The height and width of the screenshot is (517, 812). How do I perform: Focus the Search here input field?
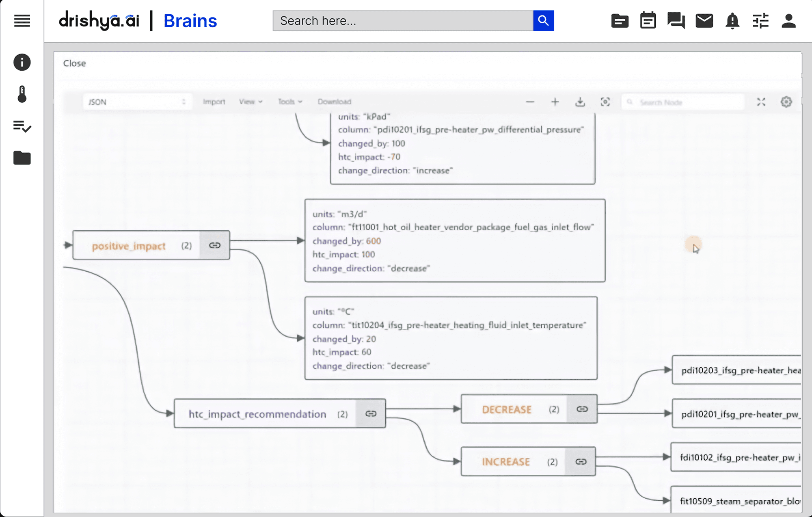click(403, 21)
